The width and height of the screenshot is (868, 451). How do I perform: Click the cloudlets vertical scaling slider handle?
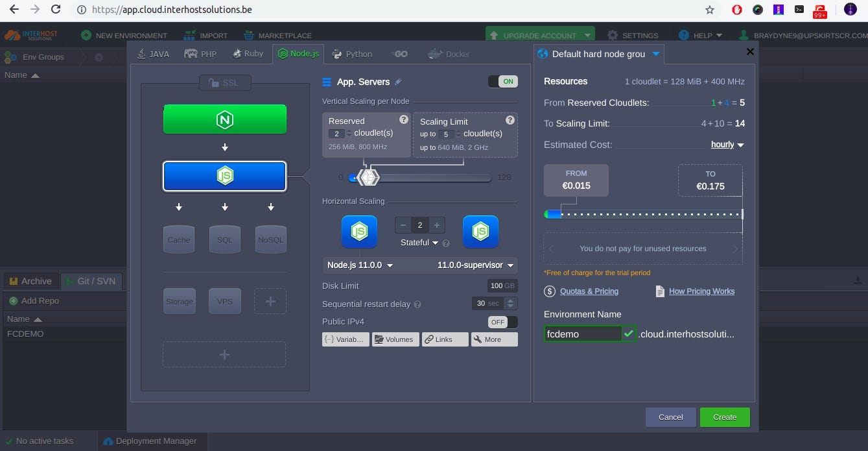368,177
